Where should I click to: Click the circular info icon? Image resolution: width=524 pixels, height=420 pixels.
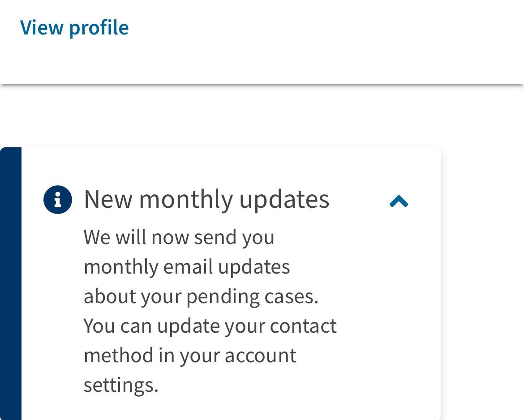coord(58,199)
